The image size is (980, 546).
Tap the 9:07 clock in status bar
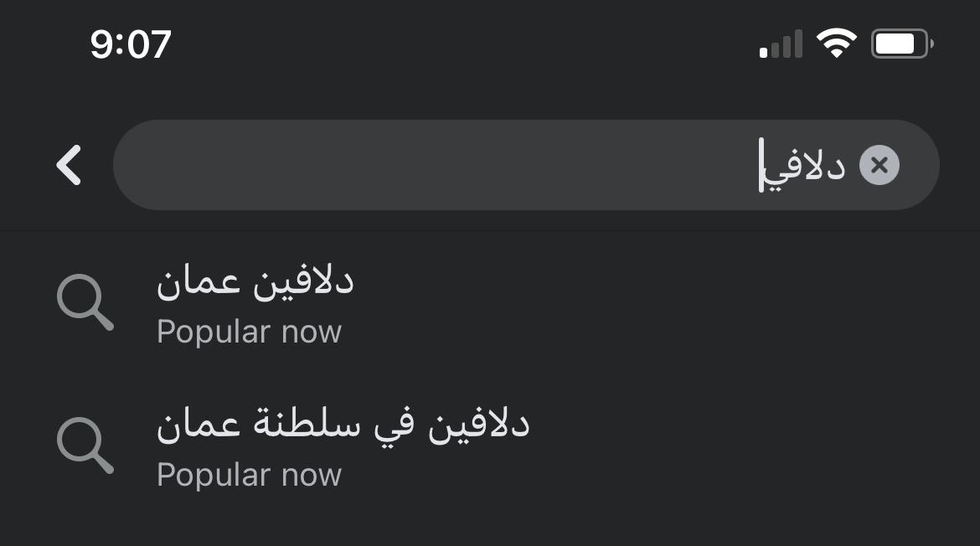coord(131,44)
